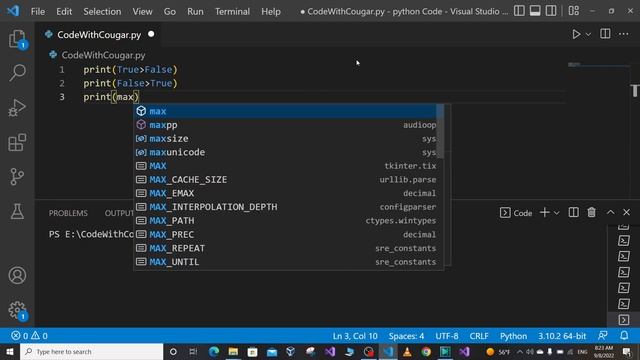Choose the MAX_PREC suggestion
The width and height of the screenshot is (640, 360).
(285, 234)
